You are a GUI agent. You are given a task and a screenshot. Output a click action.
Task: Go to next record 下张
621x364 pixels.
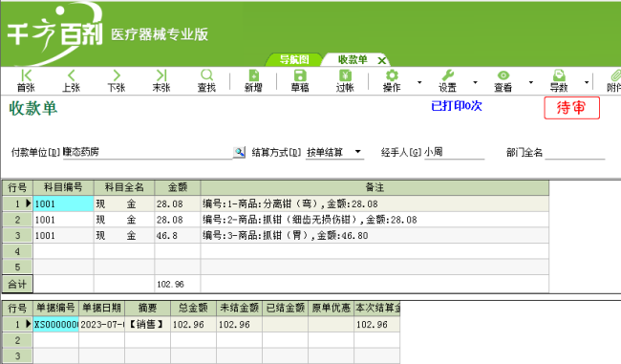click(117, 81)
